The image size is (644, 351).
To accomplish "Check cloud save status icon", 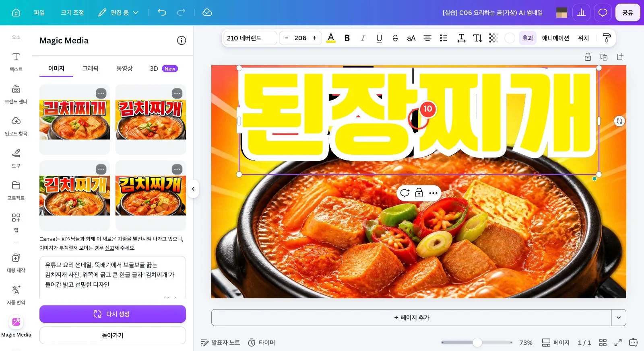I will click(207, 12).
